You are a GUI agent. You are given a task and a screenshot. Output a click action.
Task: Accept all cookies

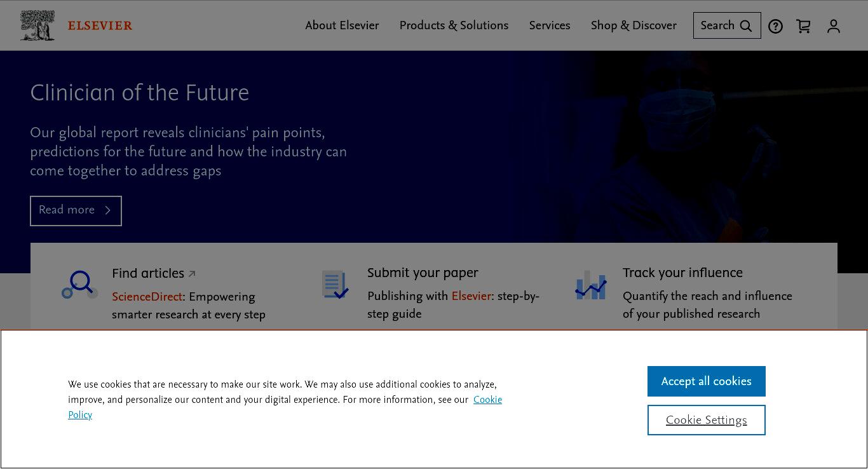coord(707,381)
